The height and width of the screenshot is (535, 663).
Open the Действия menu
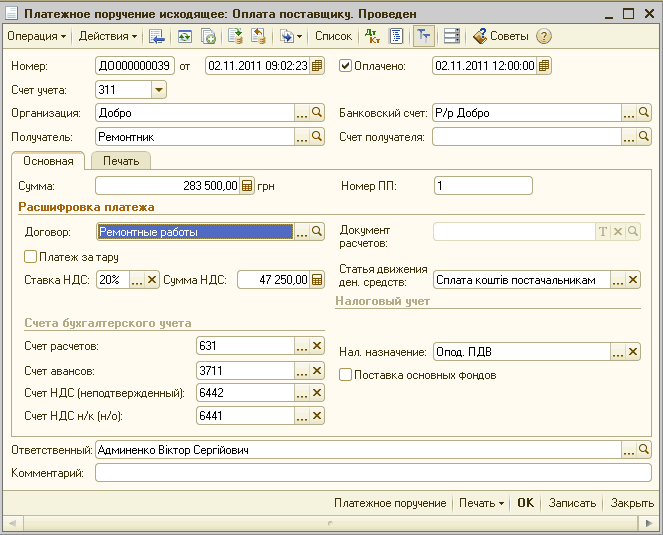(108, 36)
